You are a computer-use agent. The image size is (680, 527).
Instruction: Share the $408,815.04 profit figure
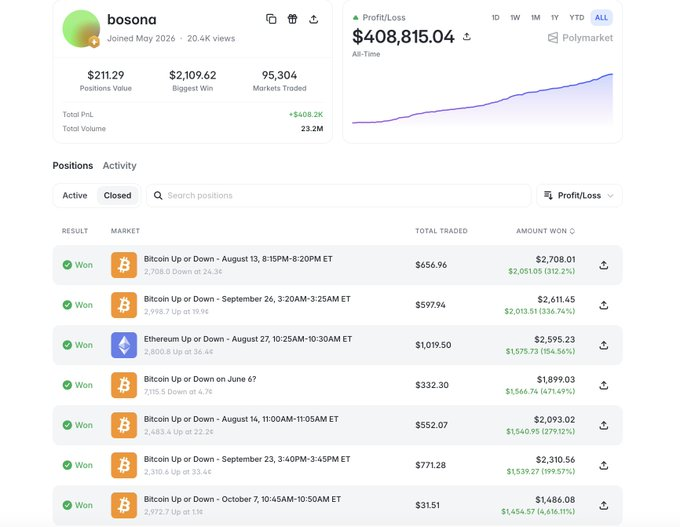[467, 36]
